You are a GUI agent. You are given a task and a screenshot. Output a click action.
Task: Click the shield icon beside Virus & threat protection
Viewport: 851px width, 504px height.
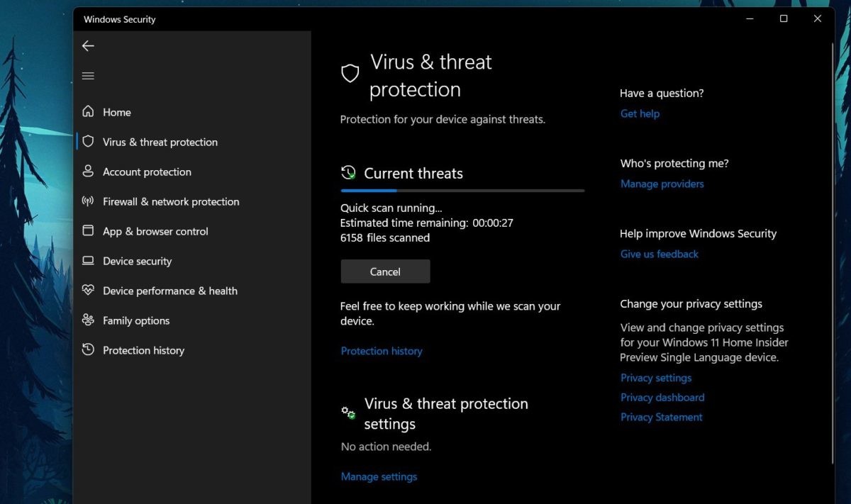click(88, 142)
